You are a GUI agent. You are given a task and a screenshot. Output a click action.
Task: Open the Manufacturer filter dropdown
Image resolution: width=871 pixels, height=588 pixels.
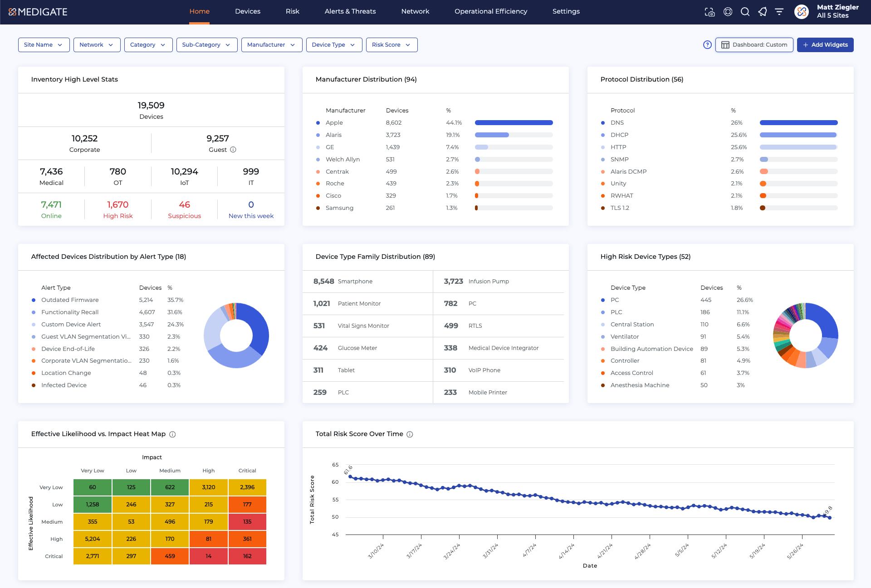pos(271,45)
